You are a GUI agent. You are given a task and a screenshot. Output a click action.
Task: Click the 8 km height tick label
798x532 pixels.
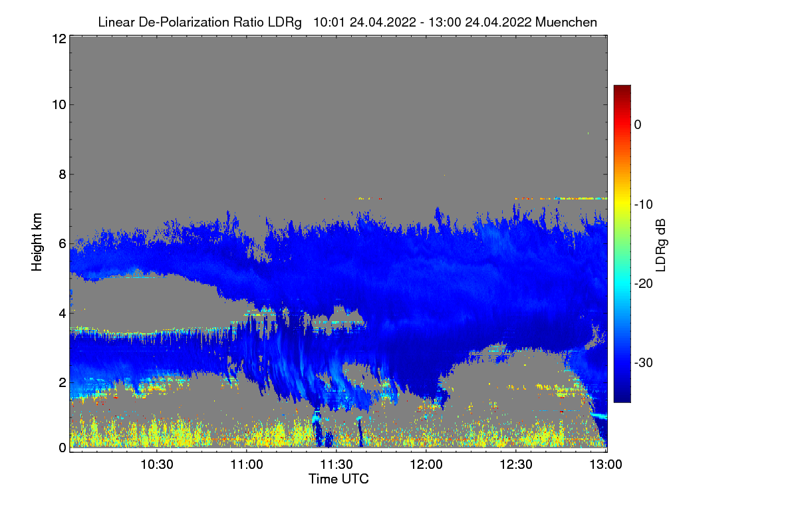62,174
